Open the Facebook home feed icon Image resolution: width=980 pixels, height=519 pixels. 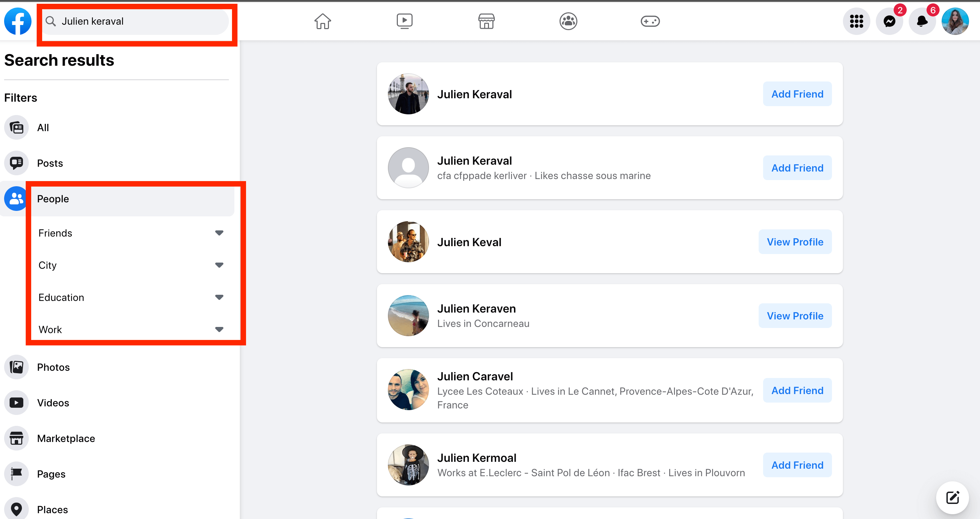click(322, 21)
